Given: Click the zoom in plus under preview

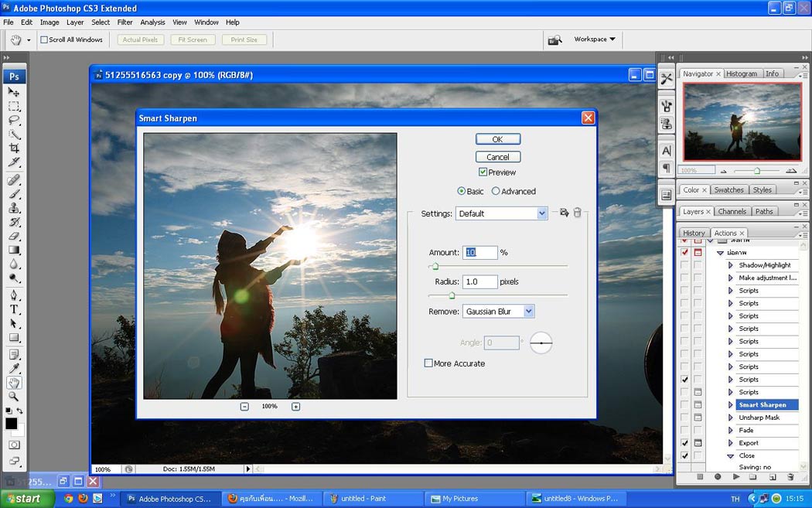Looking at the screenshot, I should 295,407.
